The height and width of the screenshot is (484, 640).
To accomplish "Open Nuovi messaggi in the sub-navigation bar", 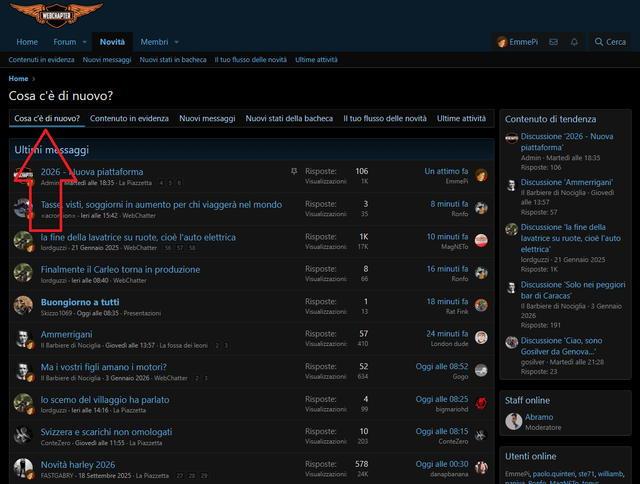I will point(107,60).
